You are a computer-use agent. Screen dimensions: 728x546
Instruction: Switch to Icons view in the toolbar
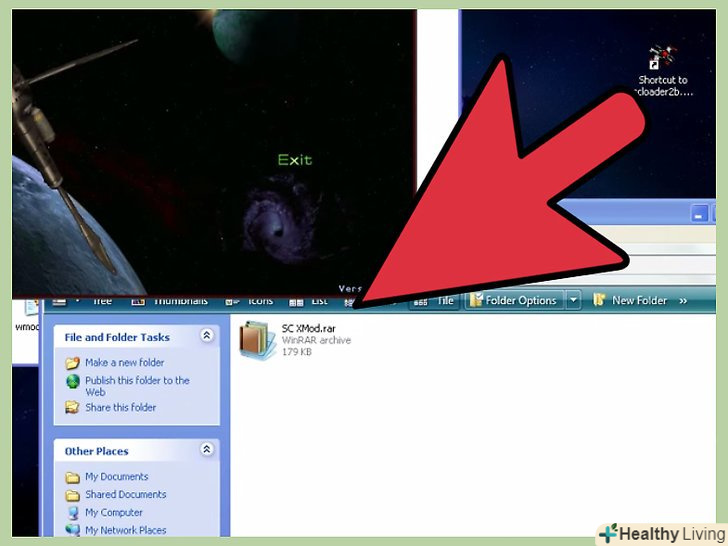[x=249, y=301]
